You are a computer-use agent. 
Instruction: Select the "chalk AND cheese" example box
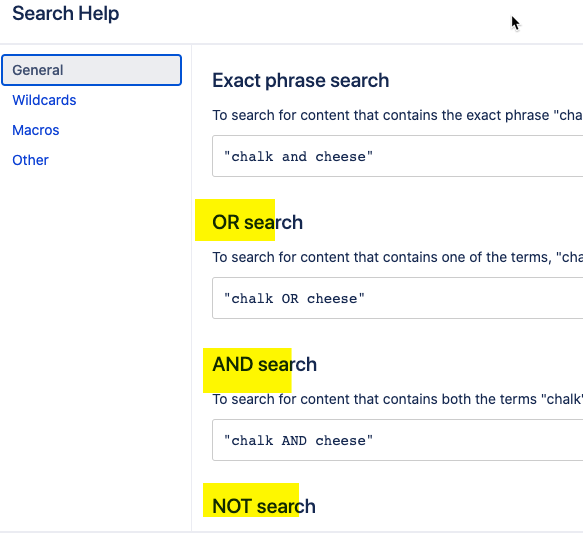[397, 440]
